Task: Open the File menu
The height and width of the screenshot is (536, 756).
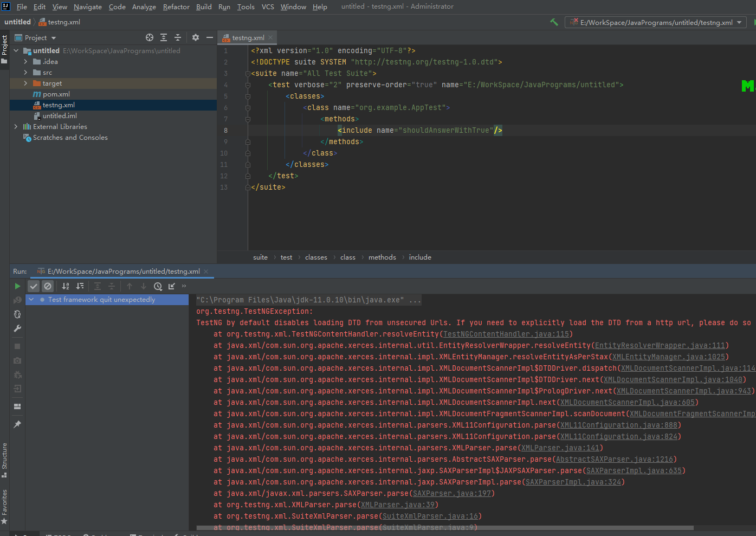Action: click(x=22, y=7)
